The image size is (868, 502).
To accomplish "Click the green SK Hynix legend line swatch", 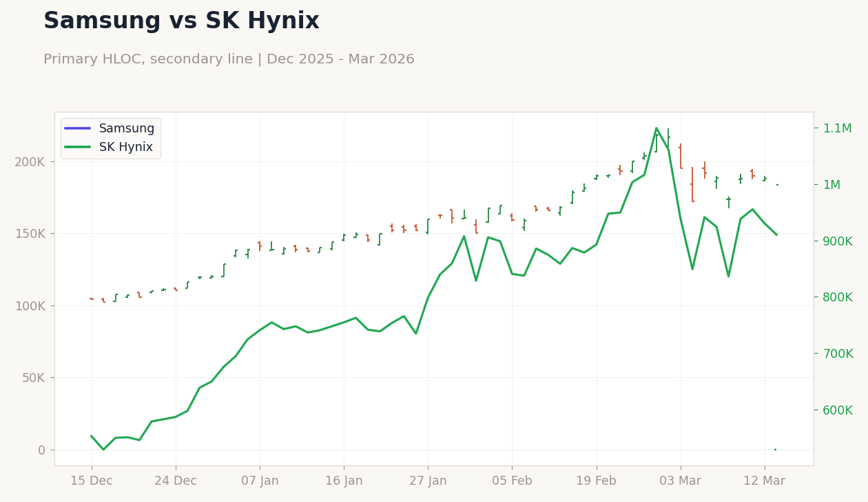I will pyautogui.click(x=76, y=147).
